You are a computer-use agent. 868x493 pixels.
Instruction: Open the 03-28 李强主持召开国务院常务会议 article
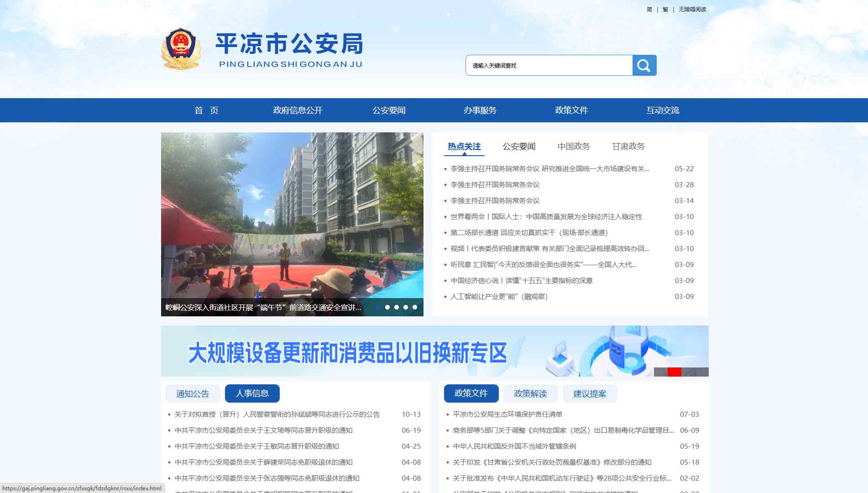coord(495,185)
